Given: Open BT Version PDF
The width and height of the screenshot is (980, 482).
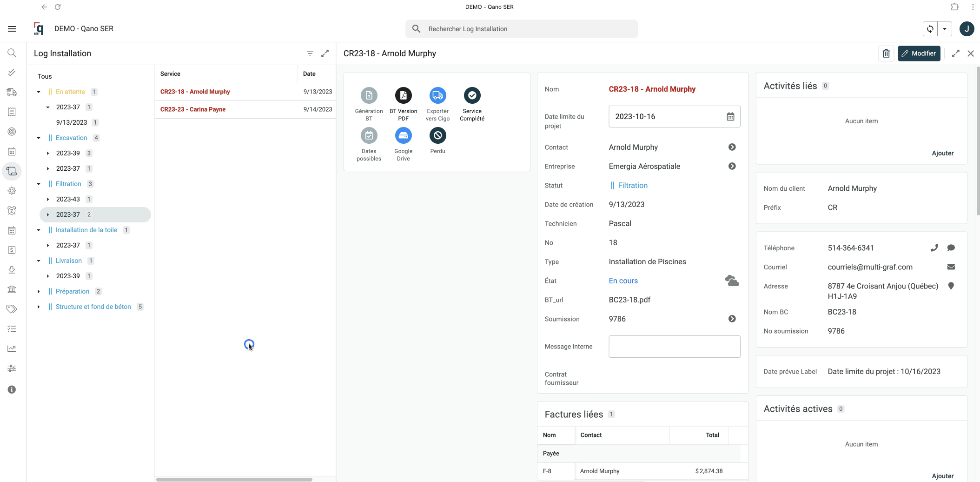Looking at the screenshot, I should tap(403, 96).
